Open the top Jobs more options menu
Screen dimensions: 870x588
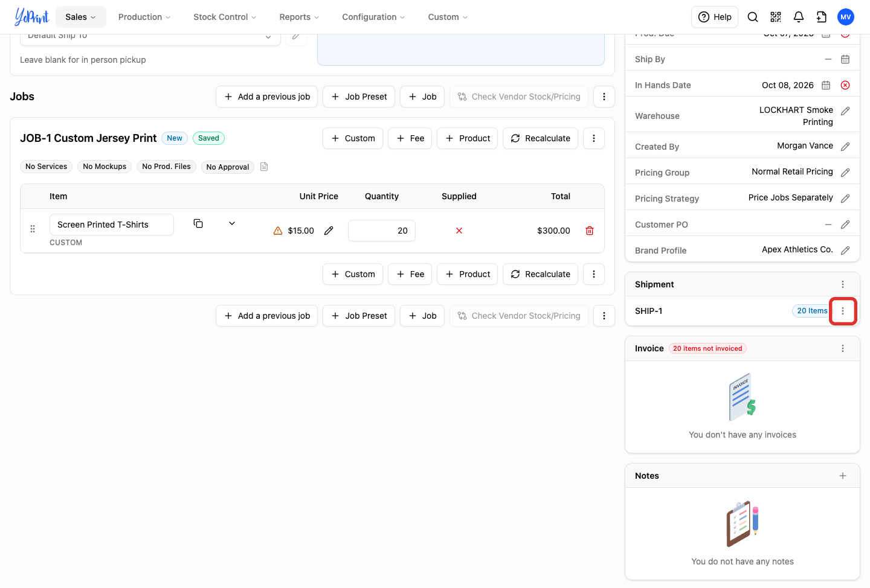click(x=604, y=97)
